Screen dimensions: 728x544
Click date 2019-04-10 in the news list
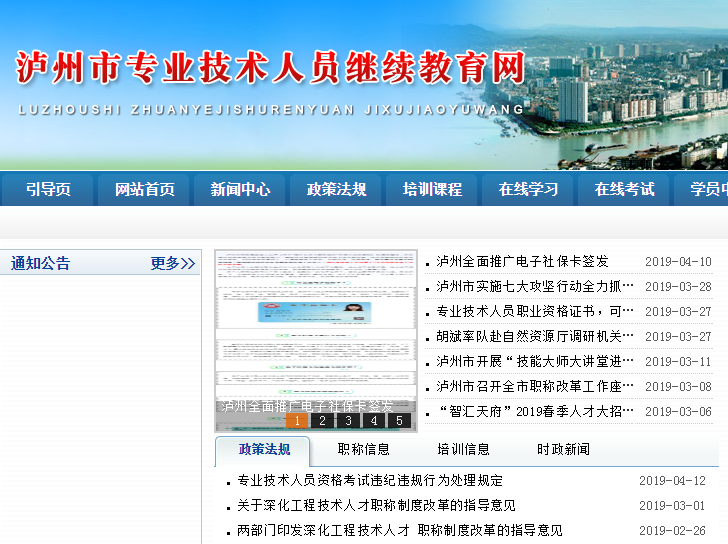click(x=678, y=262)
